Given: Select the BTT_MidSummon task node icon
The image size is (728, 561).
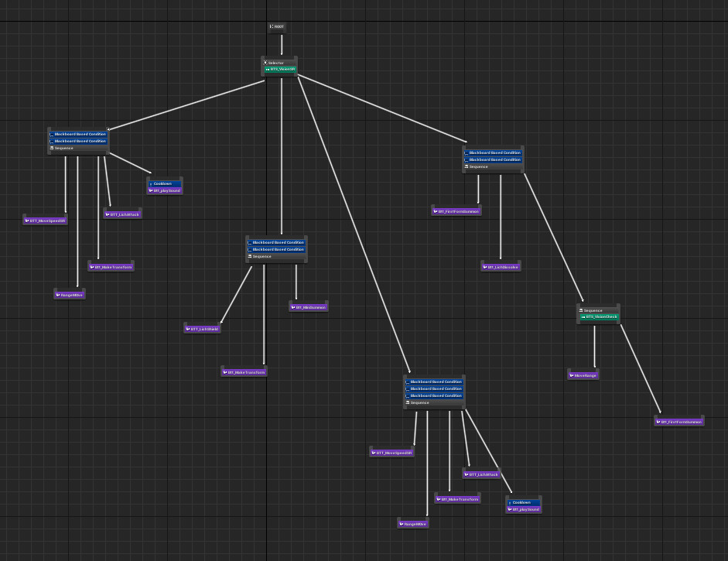Looking at the screenshot, I should point(294,306).
